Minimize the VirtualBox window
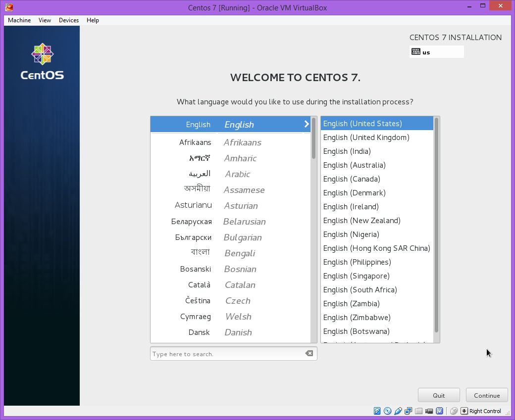Image resolution: width=515 pixels, height=420 pixels. [x=469, y=6]
